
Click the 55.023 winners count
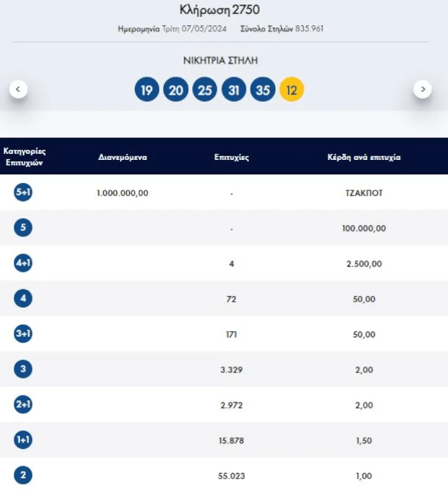231,476
